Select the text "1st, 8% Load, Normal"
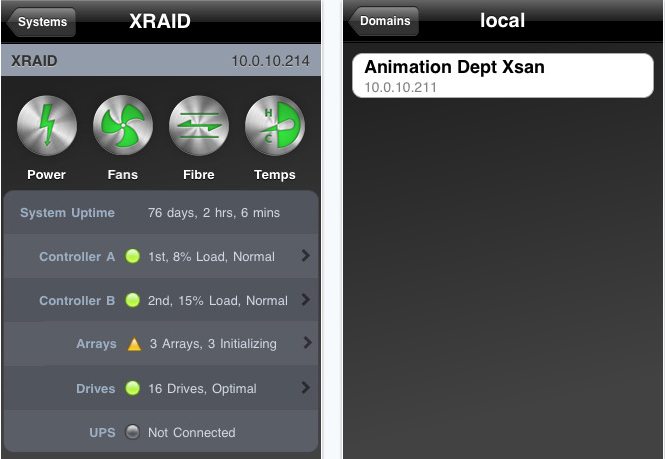665x459 pixels. [x=211, y=257]
